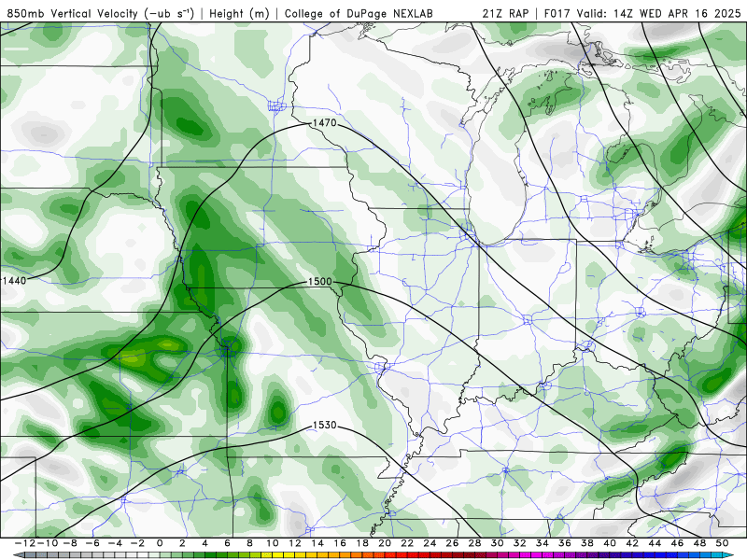Click the -6 color scale tick label
747x560 pixels.
click(x=92, y=543)
